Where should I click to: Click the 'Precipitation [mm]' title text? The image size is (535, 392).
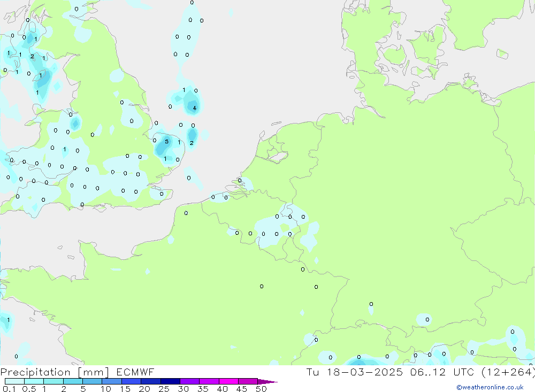tap(55, 372)
